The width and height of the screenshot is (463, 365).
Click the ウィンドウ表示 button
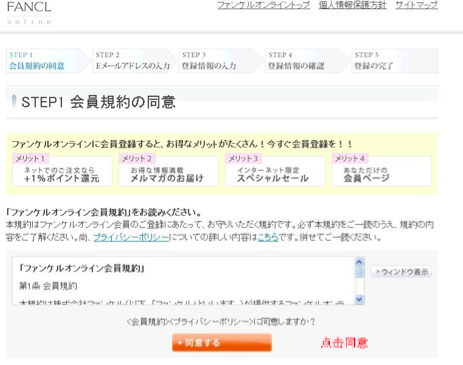[402, 272]
